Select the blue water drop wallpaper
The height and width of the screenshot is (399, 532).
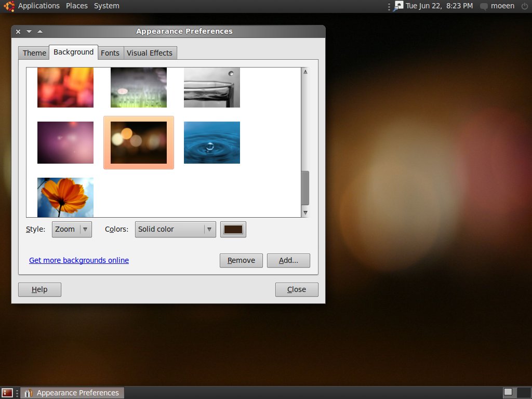tap(212, 142)
